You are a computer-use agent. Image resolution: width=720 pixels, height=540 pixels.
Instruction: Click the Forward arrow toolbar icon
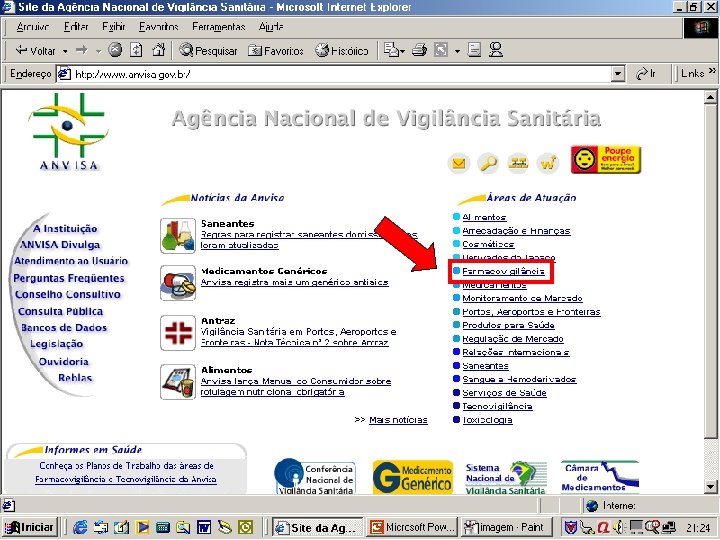82,50
